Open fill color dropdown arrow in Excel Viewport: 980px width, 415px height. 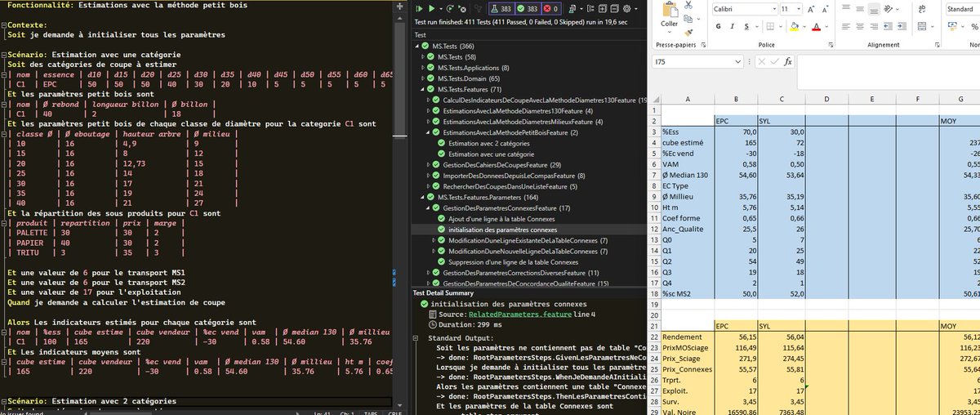pyautogui.click(x=804, y=26)
